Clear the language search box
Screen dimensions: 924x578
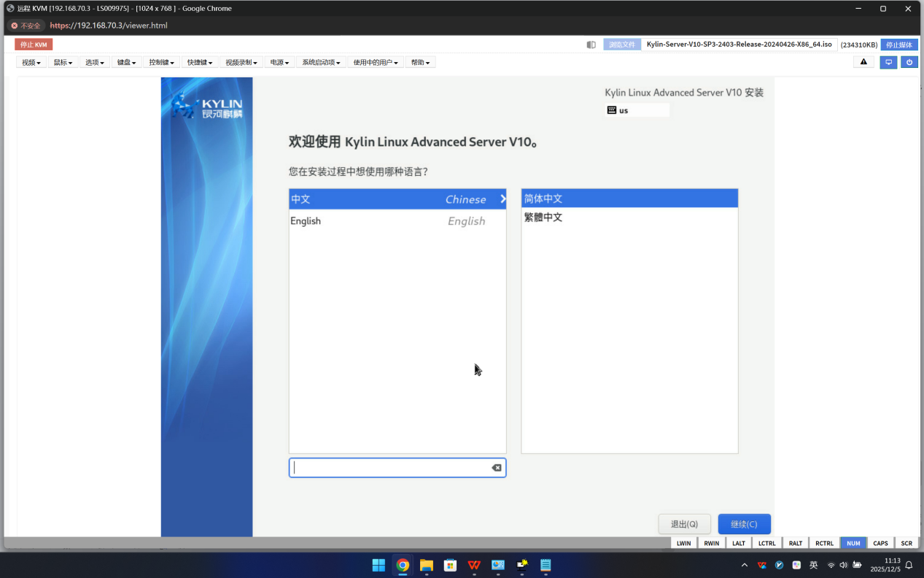[x=497, y=468]
